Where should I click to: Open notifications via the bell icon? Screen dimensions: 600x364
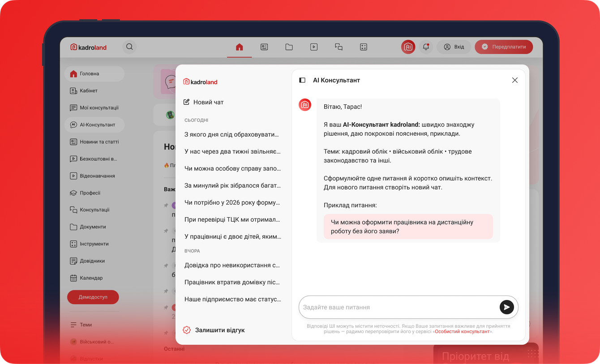tap(425, 47)
